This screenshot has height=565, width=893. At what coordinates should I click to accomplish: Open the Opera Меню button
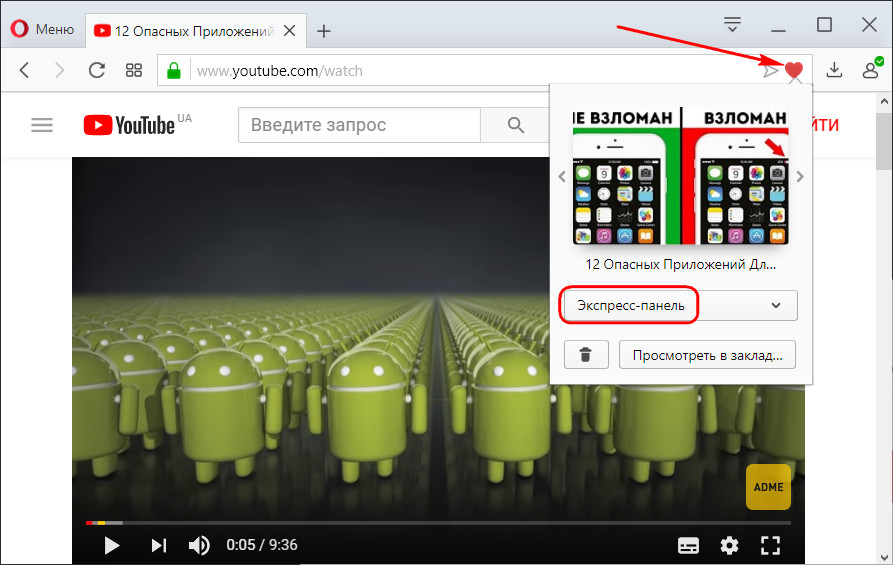43,29
